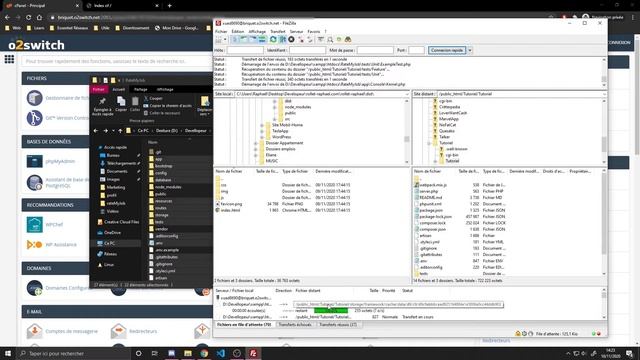The image size is (640, 360).
Task: Click the cPanel function search box
Action: pos(117,61)
